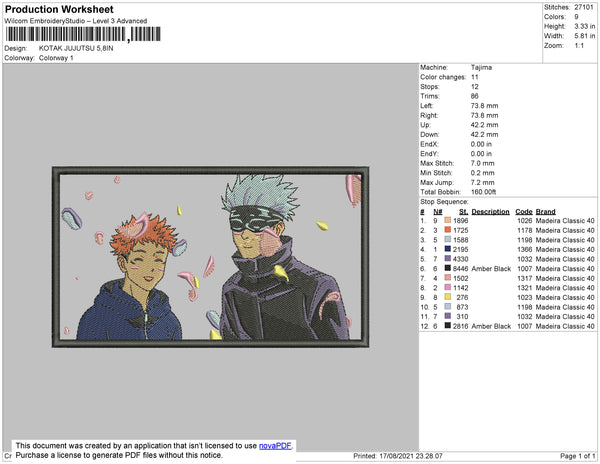This screenshot has width=600, height=464.
Task: Select the navy blue swatch in stop 4
Action: tap(447, 249)
